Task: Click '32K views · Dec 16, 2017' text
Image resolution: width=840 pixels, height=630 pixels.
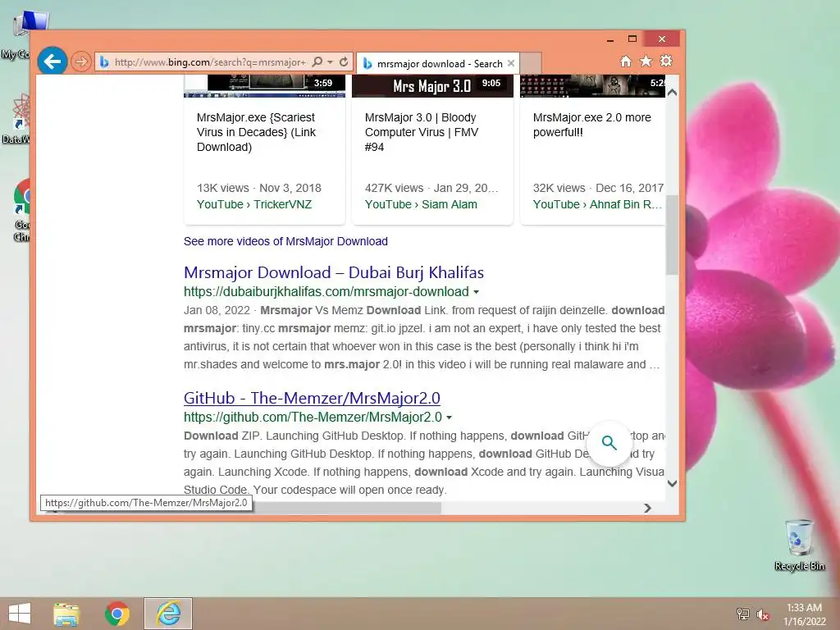Action: coord(598,188)
